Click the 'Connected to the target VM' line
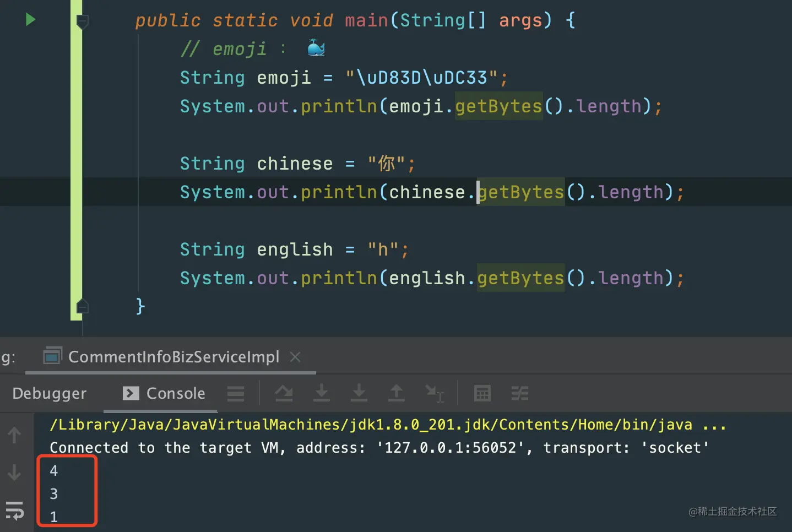The width and height of the screenshot is (792, 532). (x=379, y=448)
